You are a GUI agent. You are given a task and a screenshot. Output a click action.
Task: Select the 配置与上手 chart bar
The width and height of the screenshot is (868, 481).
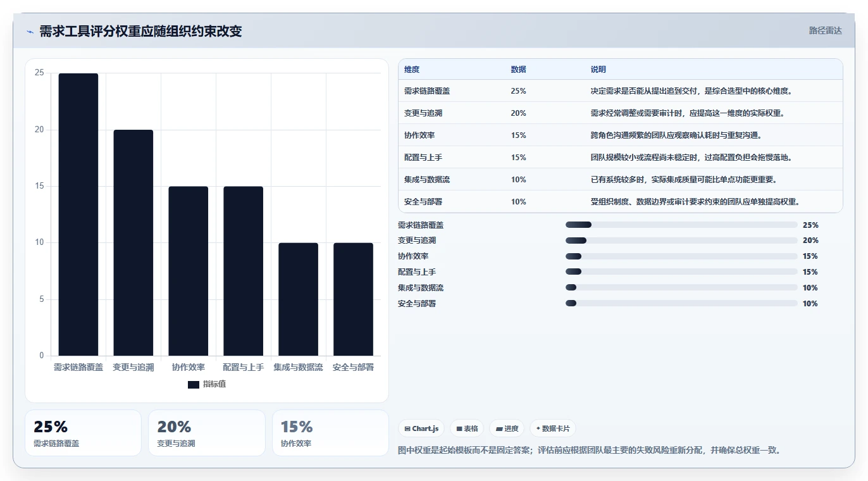244,271
